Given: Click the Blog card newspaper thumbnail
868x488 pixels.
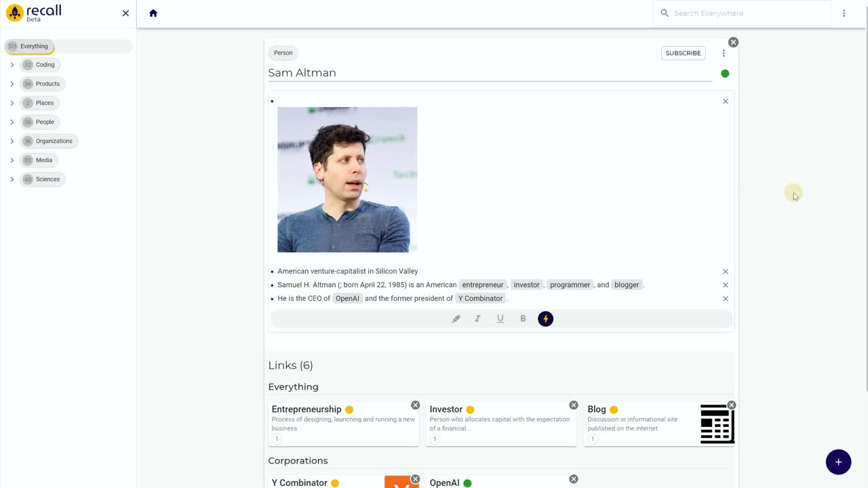Looking at the screenshot, I should [x=717, y=424].
